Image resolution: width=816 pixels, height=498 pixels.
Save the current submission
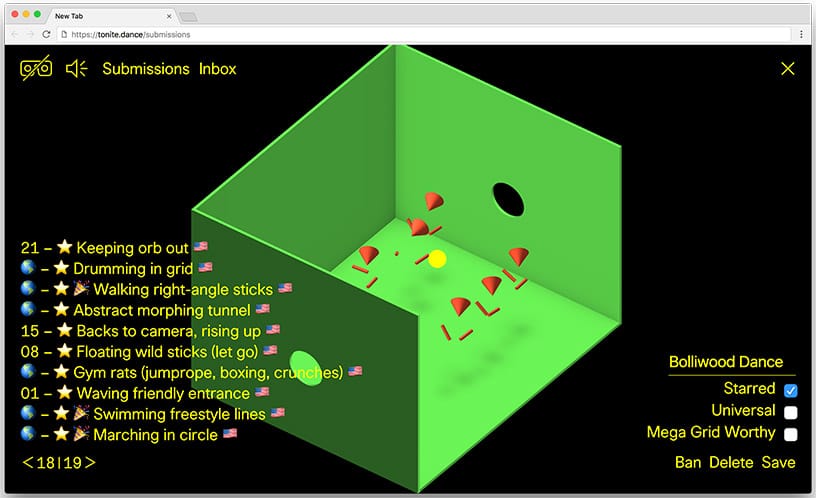[x=778, y=462]
